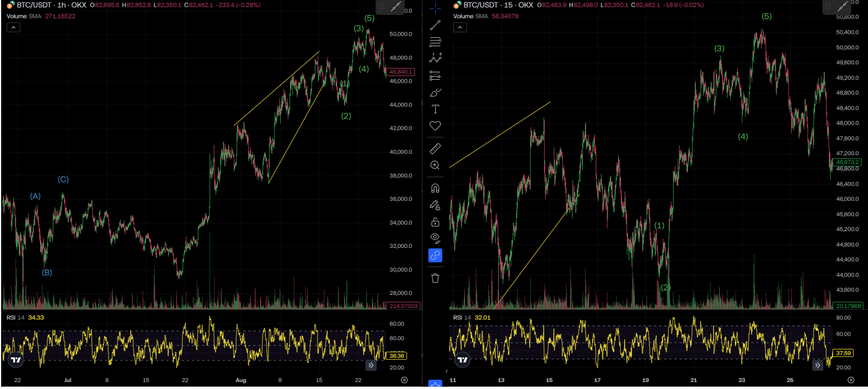This screenshot has width=868, height=389.
Task: Jump to latest bar on right chart
Action: coord(818,365)
